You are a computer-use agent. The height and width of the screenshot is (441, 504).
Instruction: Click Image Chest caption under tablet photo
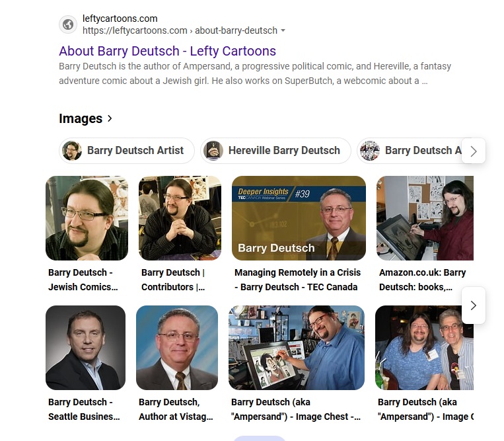tap(296, 409)
